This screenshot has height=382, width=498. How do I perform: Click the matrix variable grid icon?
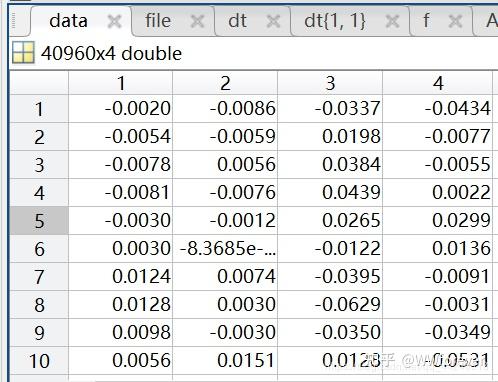[23, 53]
